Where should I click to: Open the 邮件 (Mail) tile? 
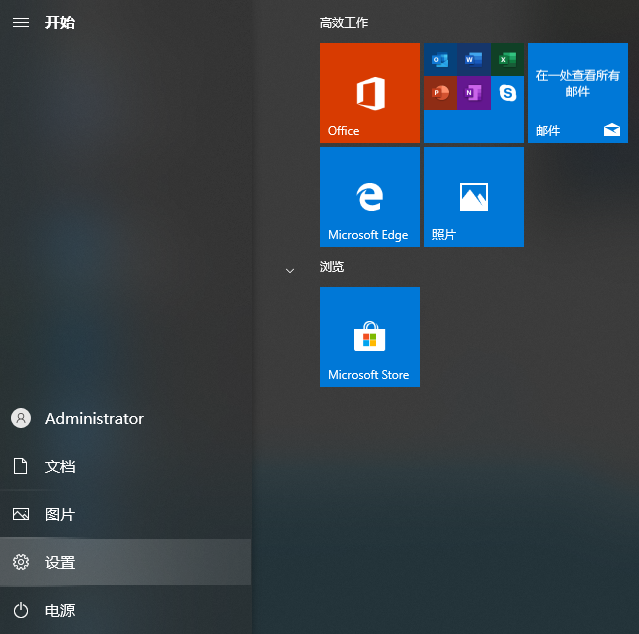(x=577, y=93)
